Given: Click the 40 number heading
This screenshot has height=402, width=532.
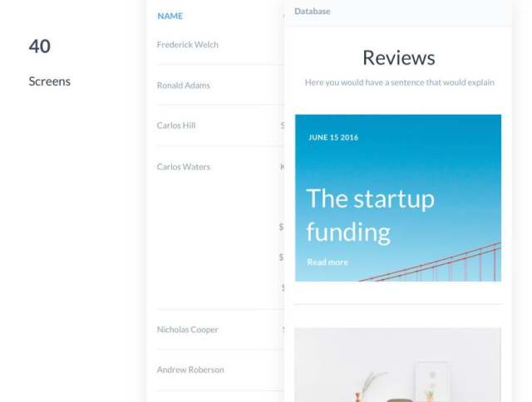Looking at the screenshot, I should click(x=40, y=47).
